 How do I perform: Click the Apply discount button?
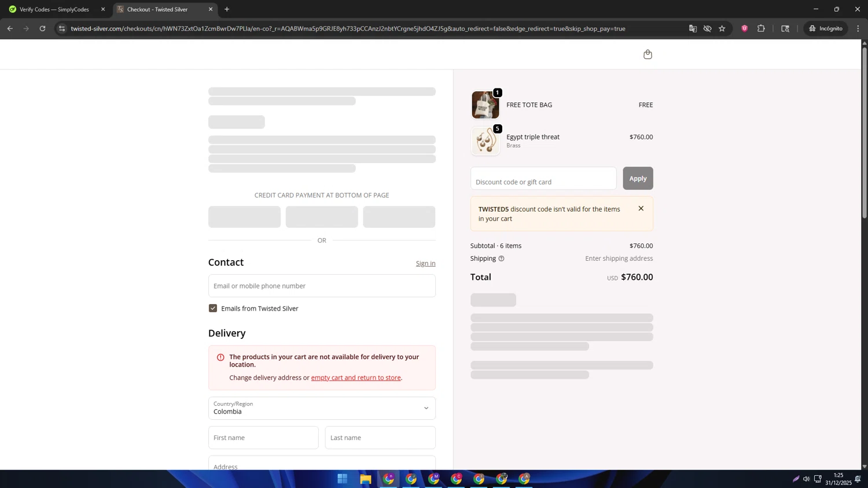coord(638,178)
